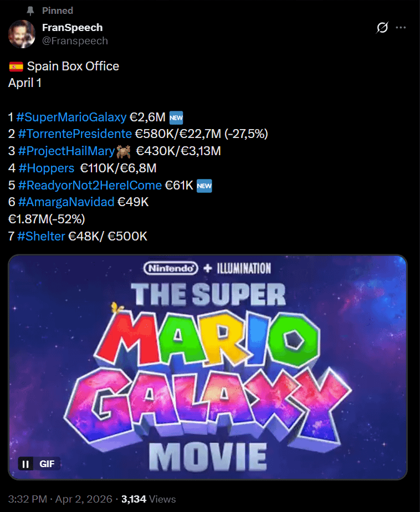Open the #TorrentePresidente hashtag
Screen dimensions: 420x512
click(x=75, y=134)
